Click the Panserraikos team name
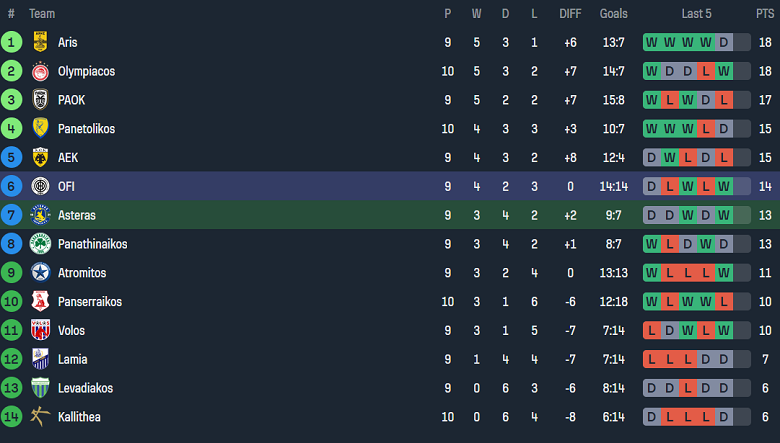Viewport: 780px width, 443px height. click(88, 302)
